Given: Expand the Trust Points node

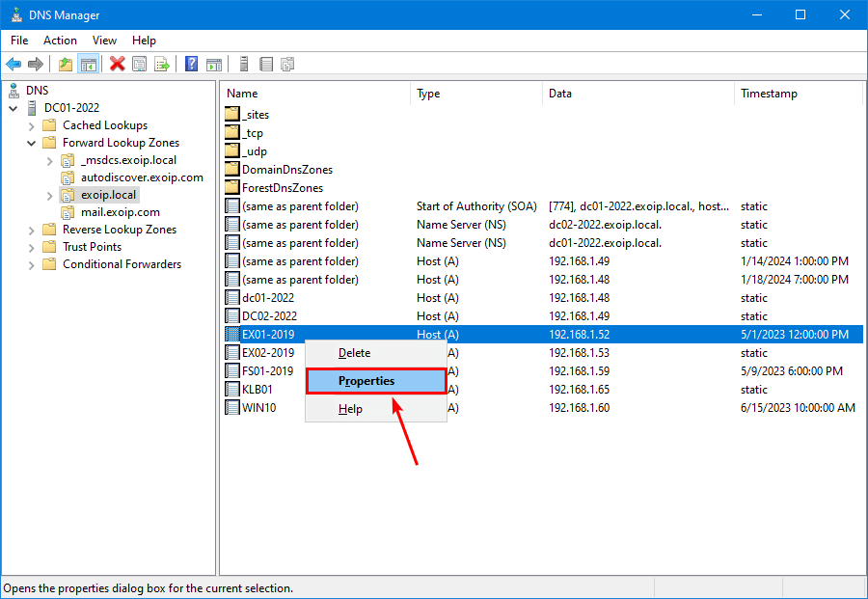Looking at the screenshot, I should (32, 248).
